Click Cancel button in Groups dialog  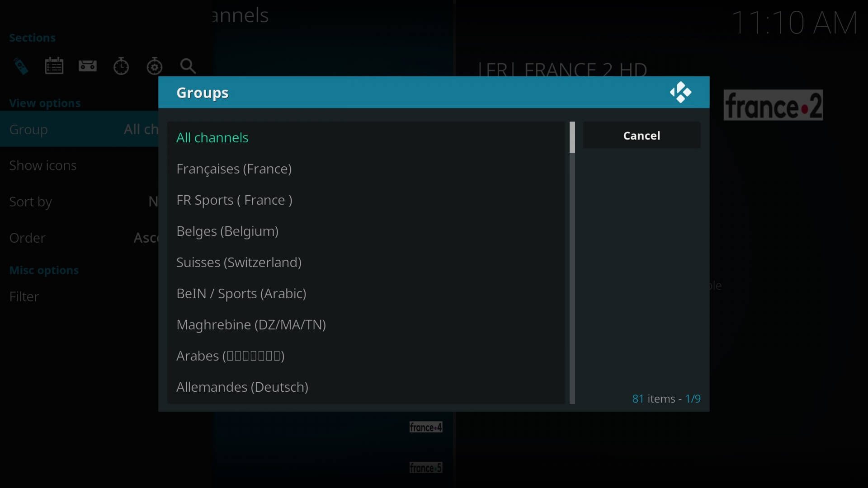point(642,135)
